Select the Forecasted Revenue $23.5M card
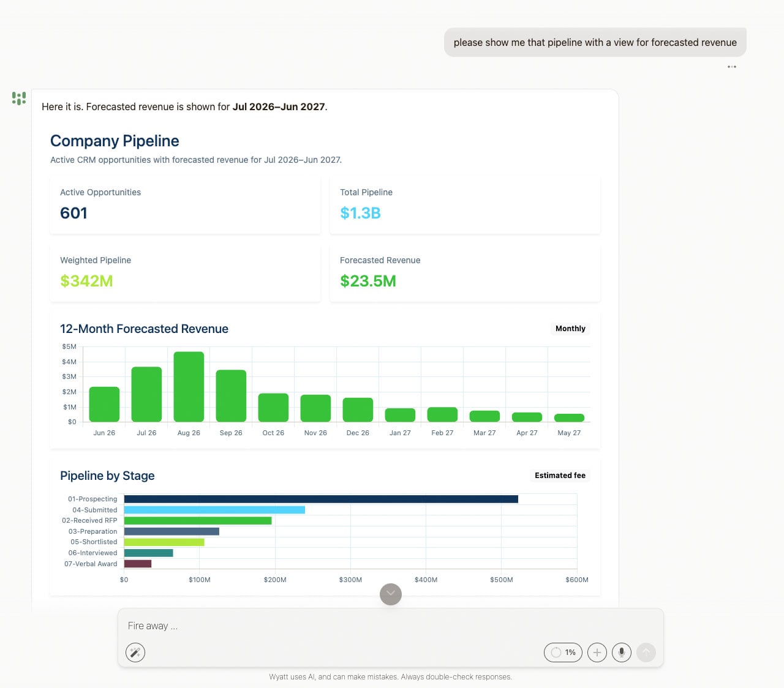This screenshot has width=784, height=688. click(465, 273)
